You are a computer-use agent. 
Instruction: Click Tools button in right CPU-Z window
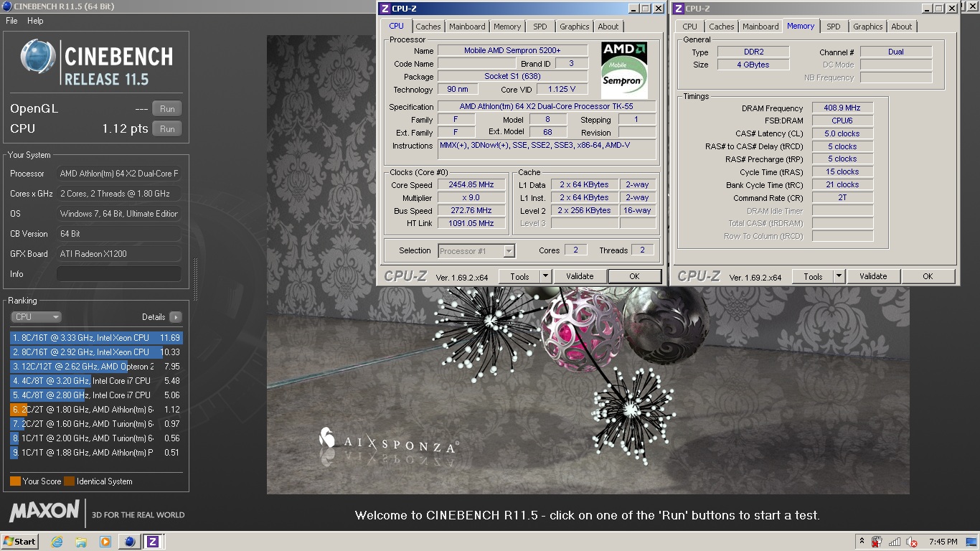(813, 276)
